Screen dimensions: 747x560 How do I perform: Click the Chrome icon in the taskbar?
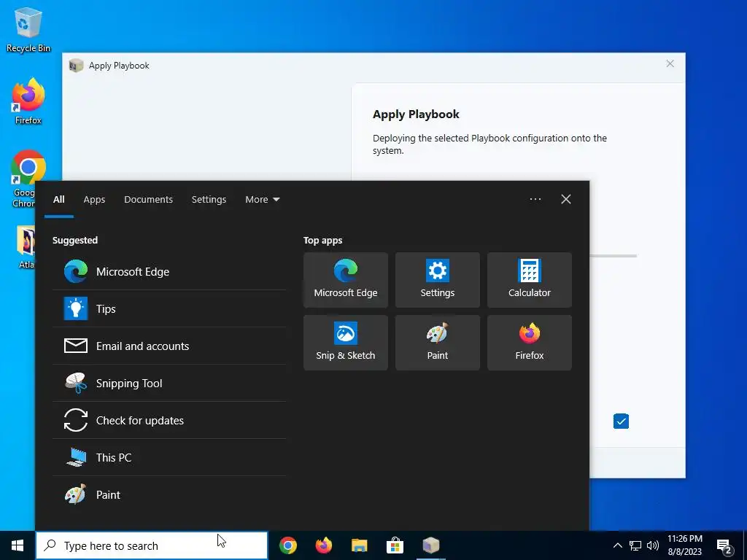(x=287, y=545)
